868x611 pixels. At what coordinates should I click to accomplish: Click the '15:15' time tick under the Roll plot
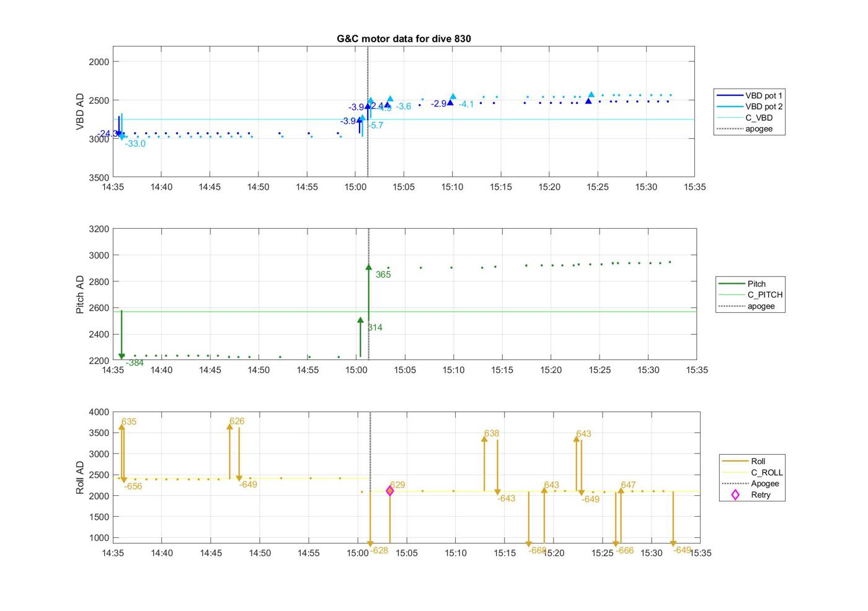[x=505, y=553]
